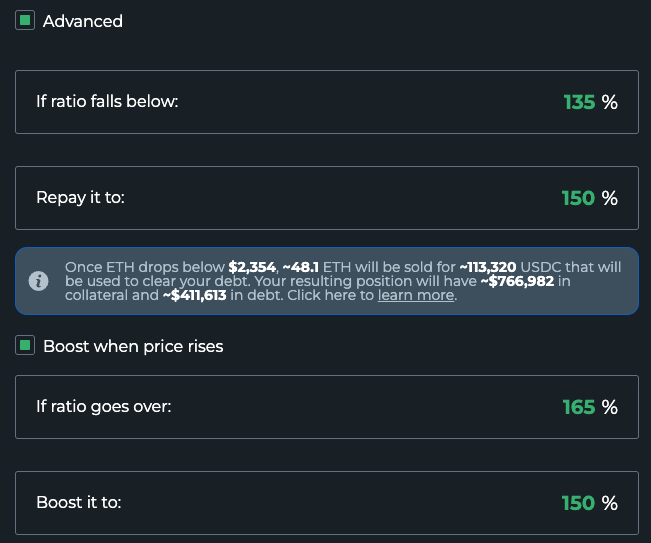Click the Boost when price rises label

coord(133,346)
